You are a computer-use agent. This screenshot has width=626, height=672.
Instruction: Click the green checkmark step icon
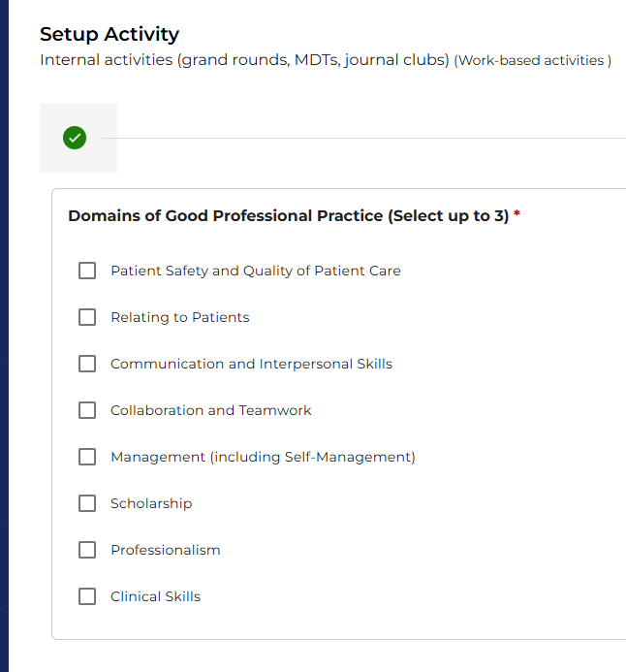(75, 138)
